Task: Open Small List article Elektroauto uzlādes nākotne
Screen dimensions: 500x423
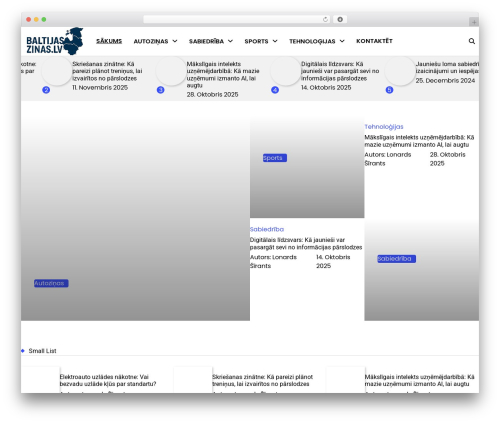Action: pos(108,380)
